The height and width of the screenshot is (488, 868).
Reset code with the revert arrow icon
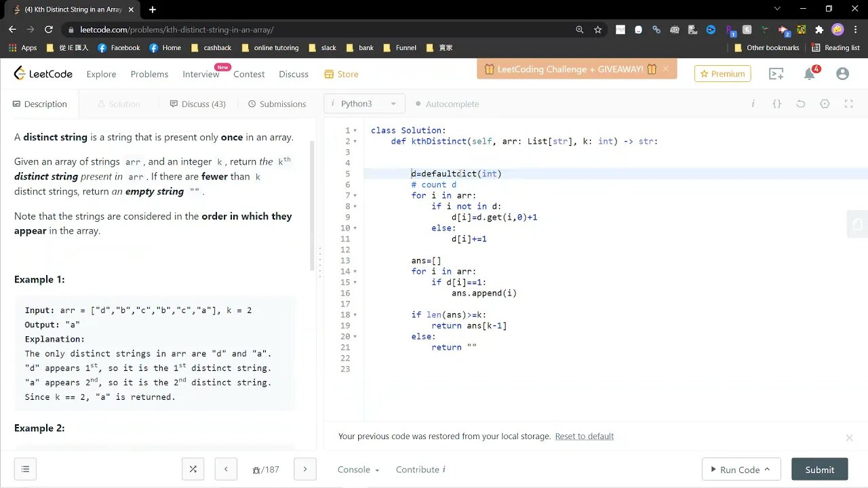click(801, 104)
